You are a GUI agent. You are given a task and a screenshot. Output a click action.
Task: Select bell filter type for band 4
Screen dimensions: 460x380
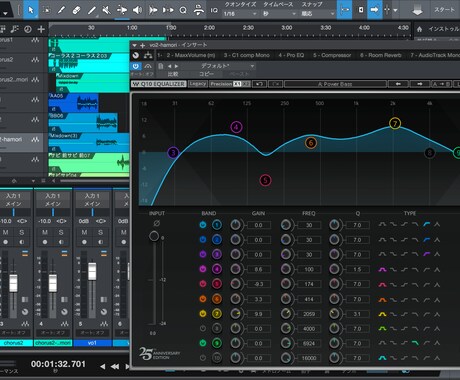pos(382,269)
